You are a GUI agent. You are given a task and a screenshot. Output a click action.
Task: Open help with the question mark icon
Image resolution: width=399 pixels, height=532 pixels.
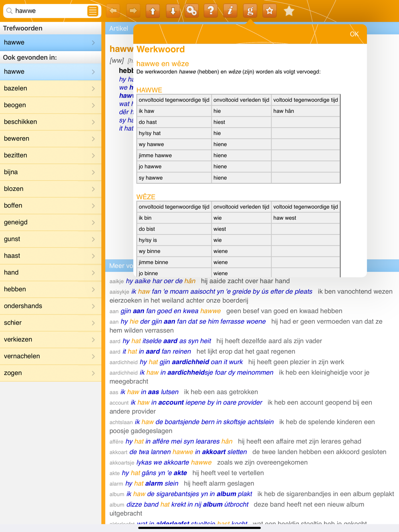click(211, 11)
